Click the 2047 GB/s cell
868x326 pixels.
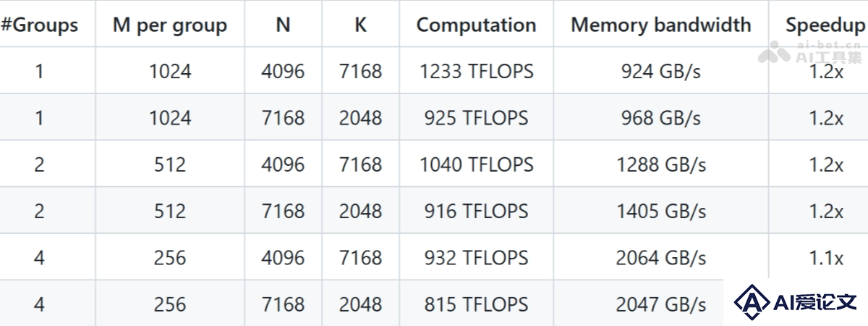661,304
